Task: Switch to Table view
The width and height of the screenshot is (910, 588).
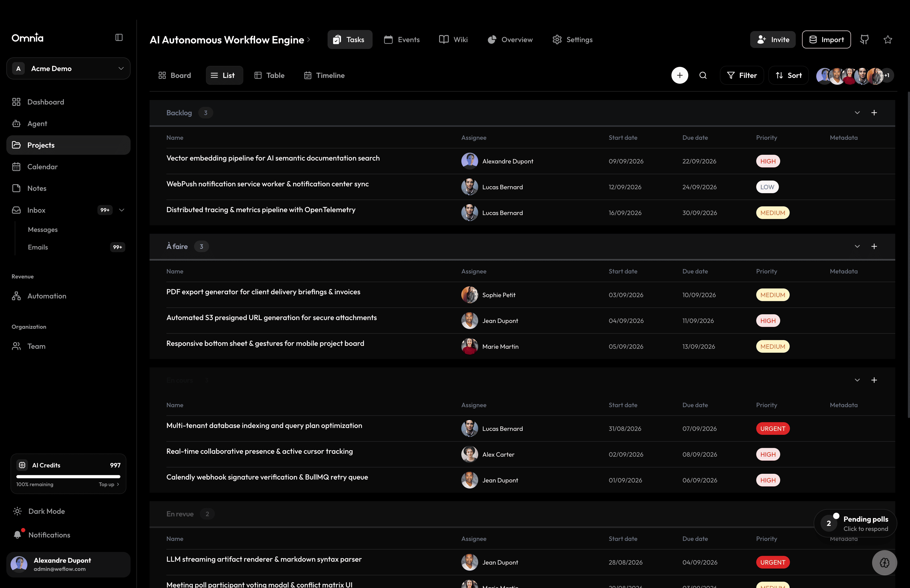Action: pos(270,75)
